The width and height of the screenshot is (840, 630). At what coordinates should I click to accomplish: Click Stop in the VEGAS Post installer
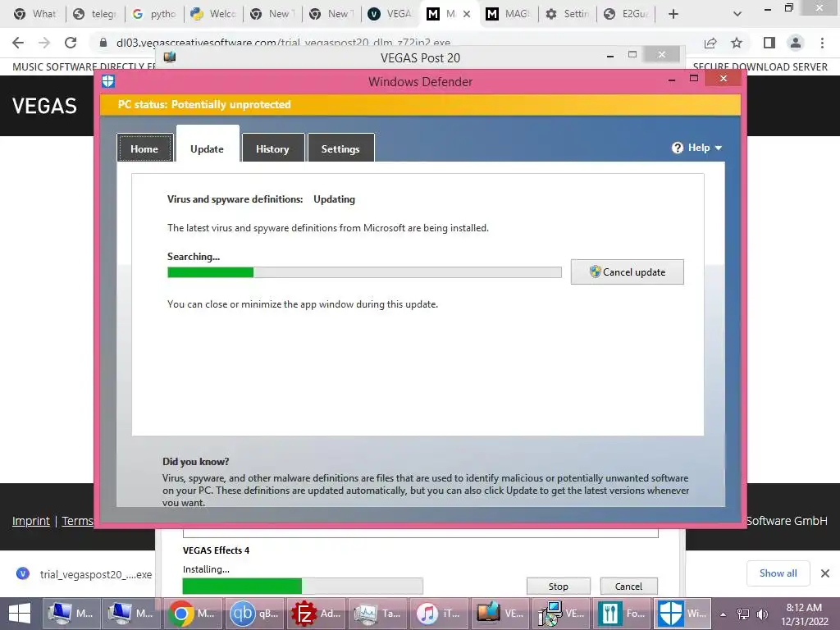pyautogui.click(x=558, y=586)
